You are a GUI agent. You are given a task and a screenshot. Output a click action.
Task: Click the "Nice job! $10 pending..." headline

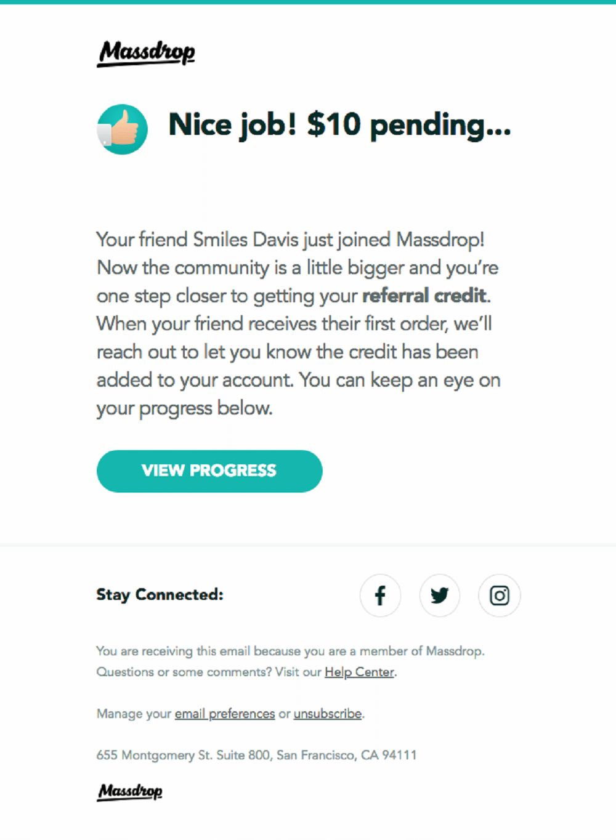click(x=340, y=125)
